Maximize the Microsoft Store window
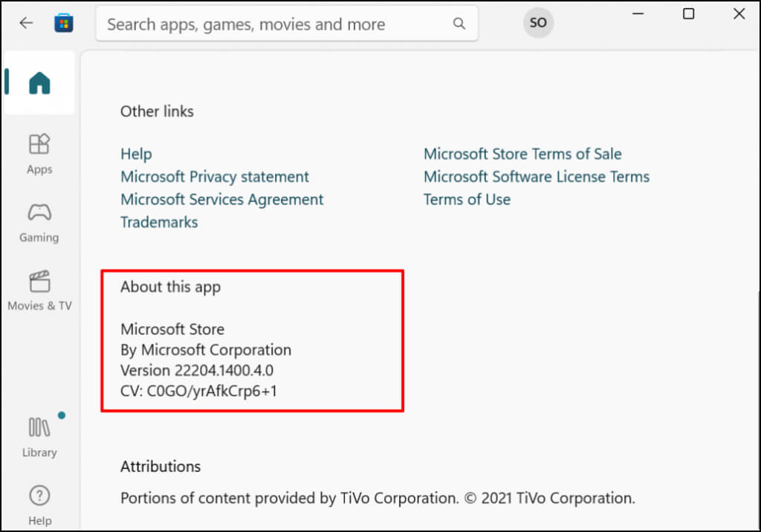Image resolution: width=761 pixels, height=532 pixels. click(x=689, y=13)
